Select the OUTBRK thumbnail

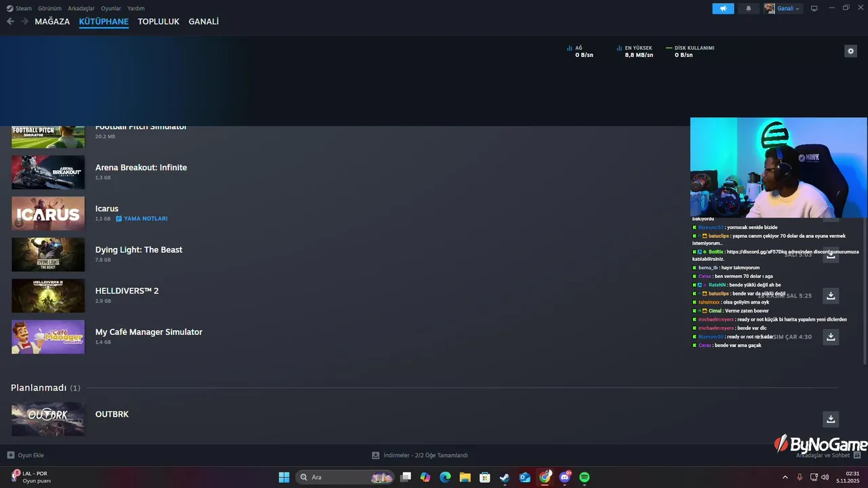48,419
